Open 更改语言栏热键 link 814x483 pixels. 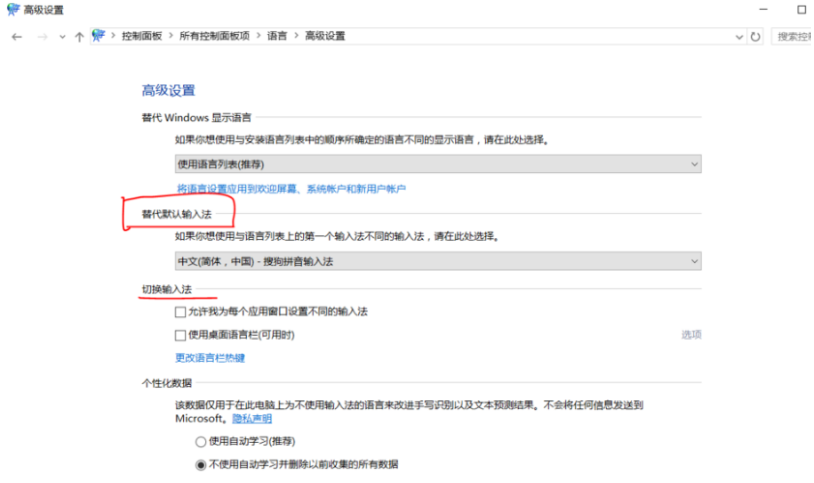pos(210,358)
